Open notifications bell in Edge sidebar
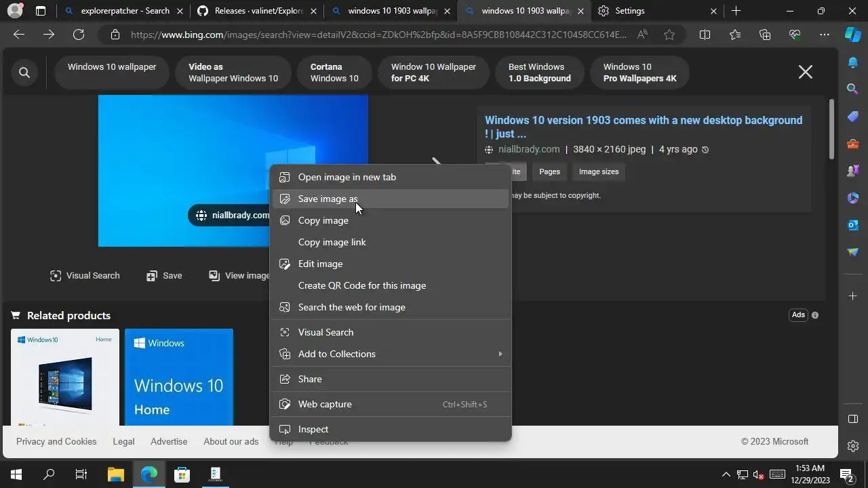Screen dimensions: 868x488 [x=853, y=62]
